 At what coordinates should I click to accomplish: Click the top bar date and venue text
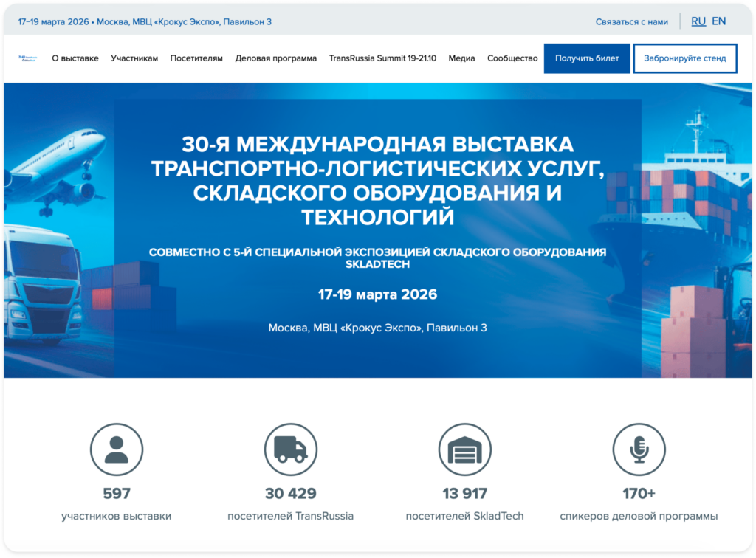click(145, 21)
